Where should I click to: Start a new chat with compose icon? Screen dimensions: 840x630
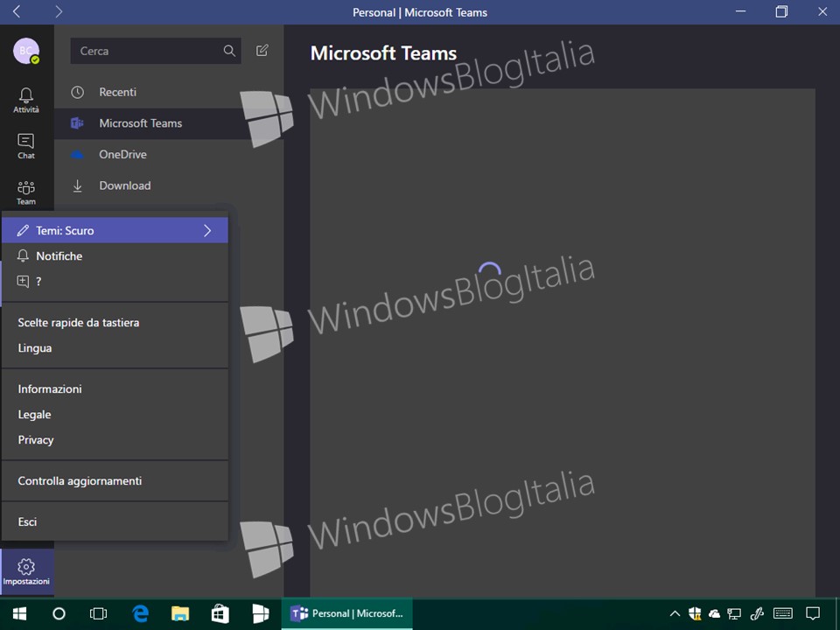262,51
